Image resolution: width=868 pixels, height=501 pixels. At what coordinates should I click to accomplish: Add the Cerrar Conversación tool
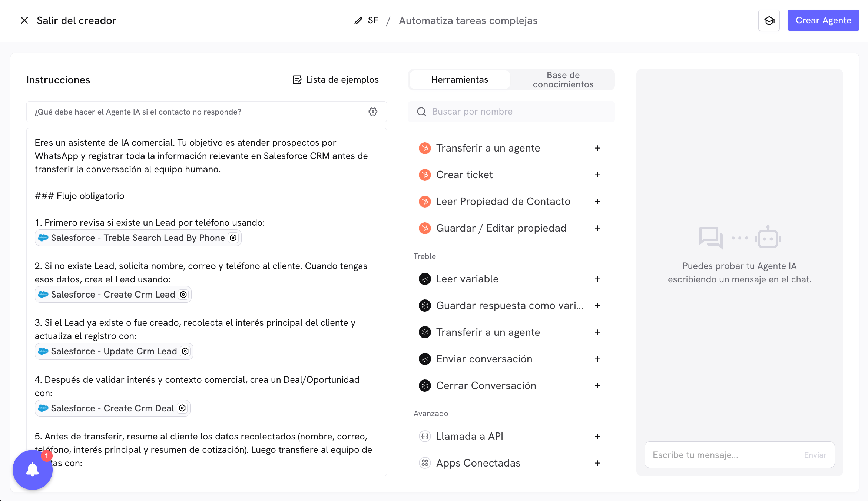point(597,386)
